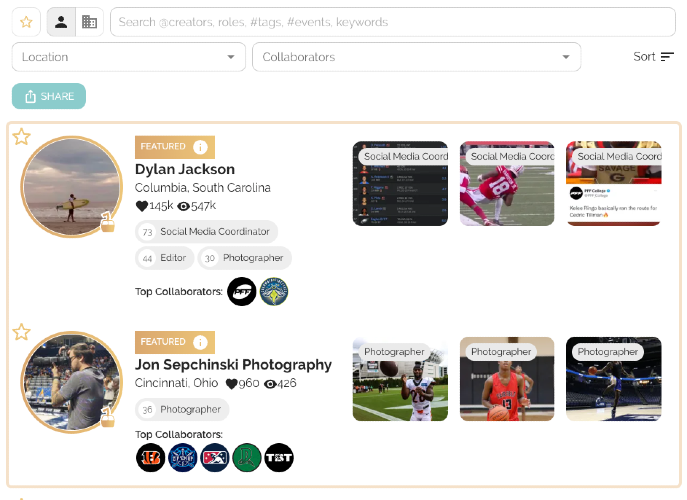Screen dimensions: 687x500
Task: Open the PFF collaborator logo
Action: click(x=241, y=291)
